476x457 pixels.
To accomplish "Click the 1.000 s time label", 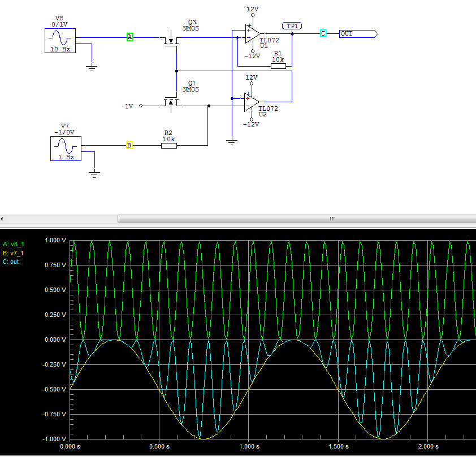I will [x=249, y=446].
